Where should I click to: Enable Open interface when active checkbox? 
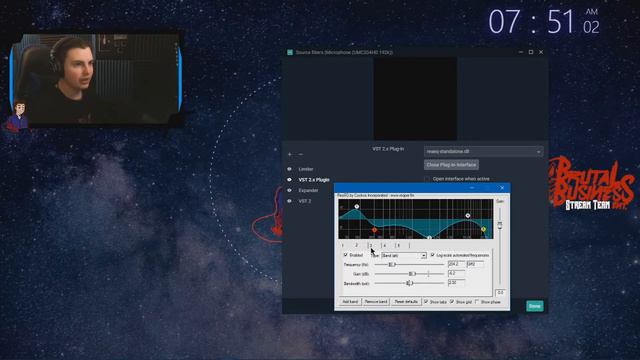pyautogui.click(x=427, y=179)
